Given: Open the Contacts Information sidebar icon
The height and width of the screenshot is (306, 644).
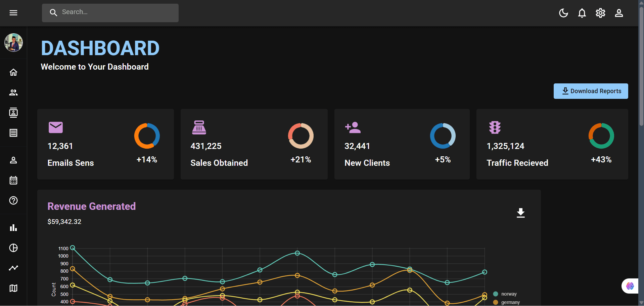Looking at the screenshot, I should pyautogui.click(x=13, y=113).
